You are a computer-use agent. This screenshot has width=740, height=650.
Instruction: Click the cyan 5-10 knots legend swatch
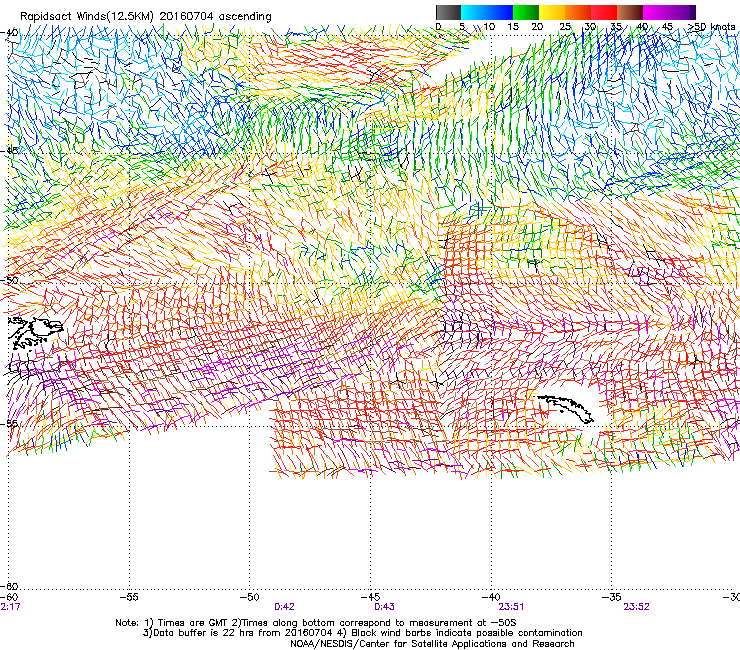pos(474,12)
